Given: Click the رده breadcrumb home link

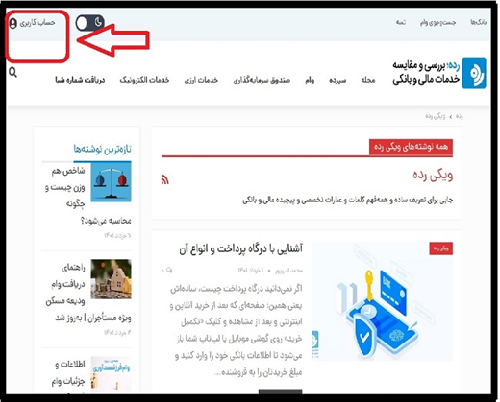Looking at the screenshot, I should click(459, 116).
